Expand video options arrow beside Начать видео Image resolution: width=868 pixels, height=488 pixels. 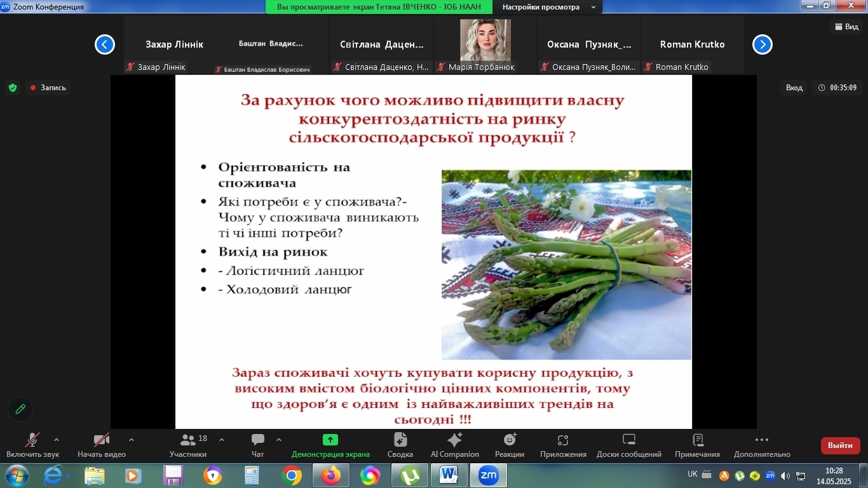(132, 440)
